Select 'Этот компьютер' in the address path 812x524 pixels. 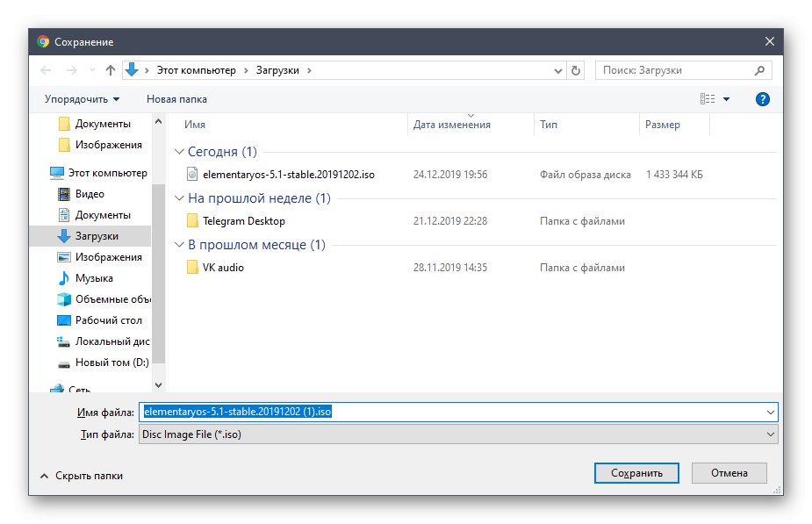click(x=197, y=70)
